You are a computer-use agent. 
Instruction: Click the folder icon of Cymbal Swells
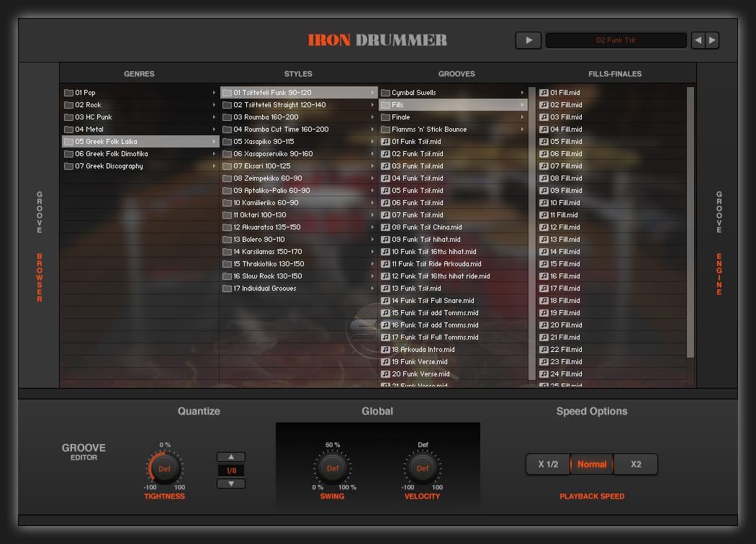(385, 93)
